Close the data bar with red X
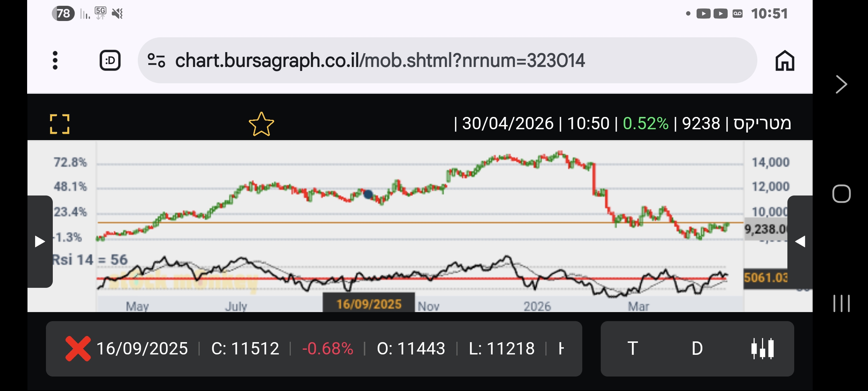The image size is (868, 391). coord(78,349)
